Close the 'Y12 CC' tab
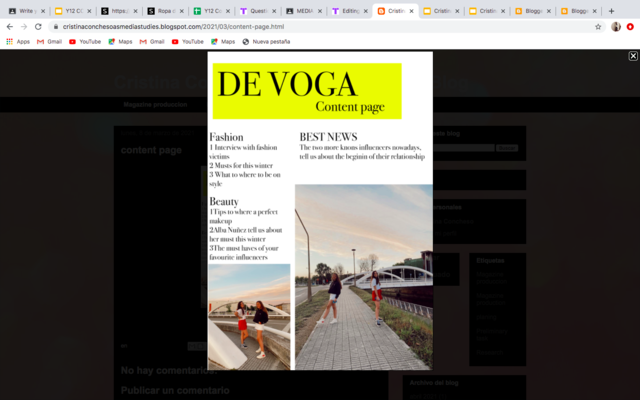Screen dimensions: 640x400 (89, 11)
